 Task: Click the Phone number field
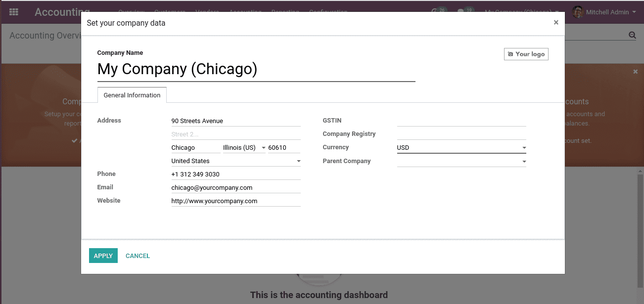pyautogui.click(x=236, y=174)
